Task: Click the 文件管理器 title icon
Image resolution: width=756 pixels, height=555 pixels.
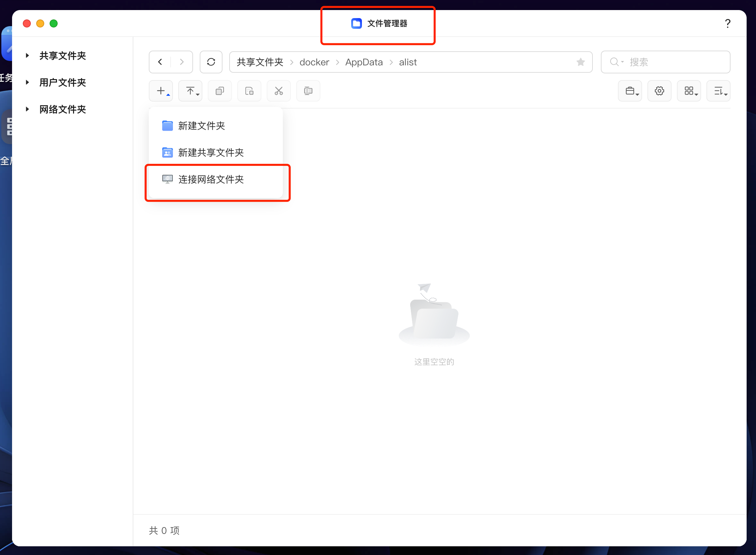Action: click(356, 23)
